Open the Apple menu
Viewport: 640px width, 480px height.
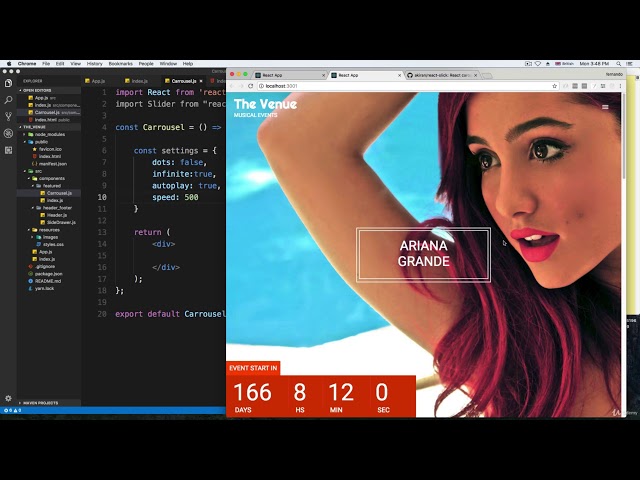(x=9, y=64)
